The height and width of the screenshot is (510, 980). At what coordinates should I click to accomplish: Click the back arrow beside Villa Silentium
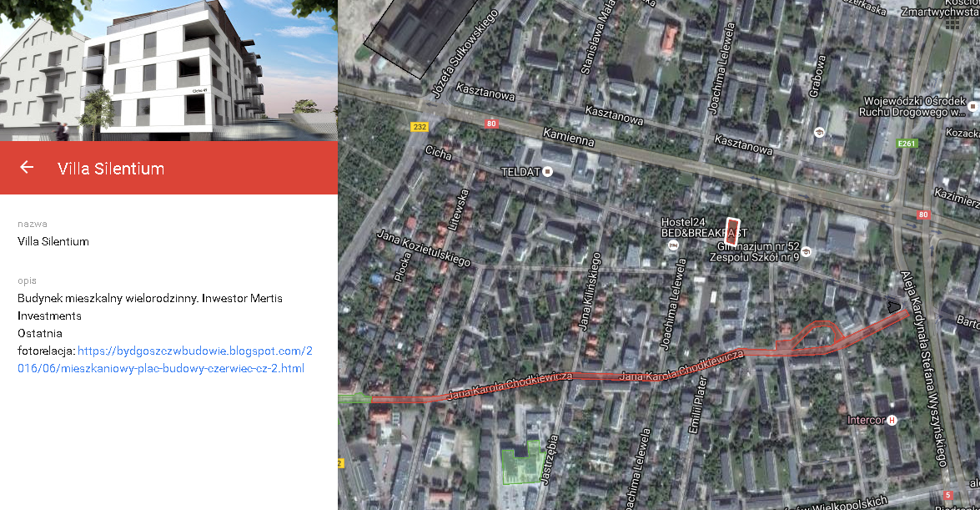[26, 167]
